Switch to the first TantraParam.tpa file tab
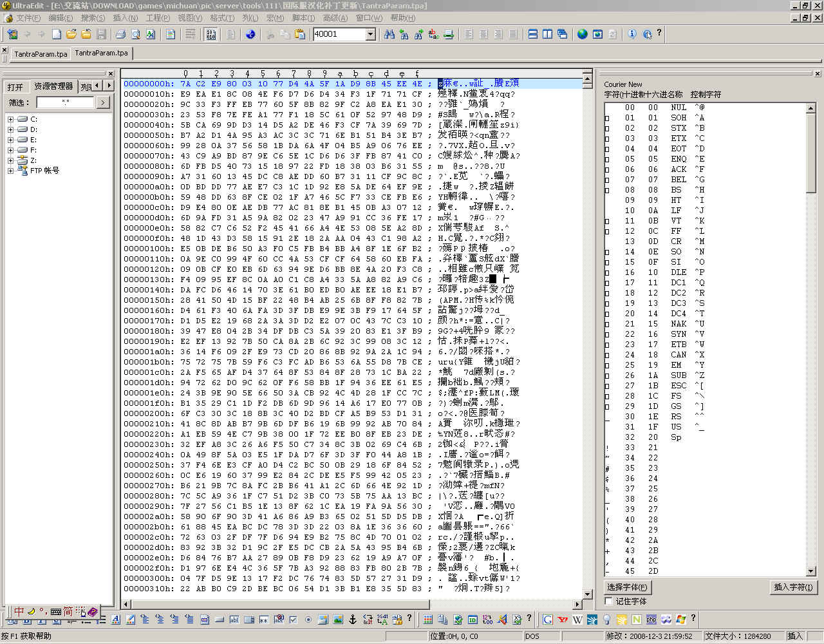The height and width of the screenshot is (644, 824). (x=41, y=54)
